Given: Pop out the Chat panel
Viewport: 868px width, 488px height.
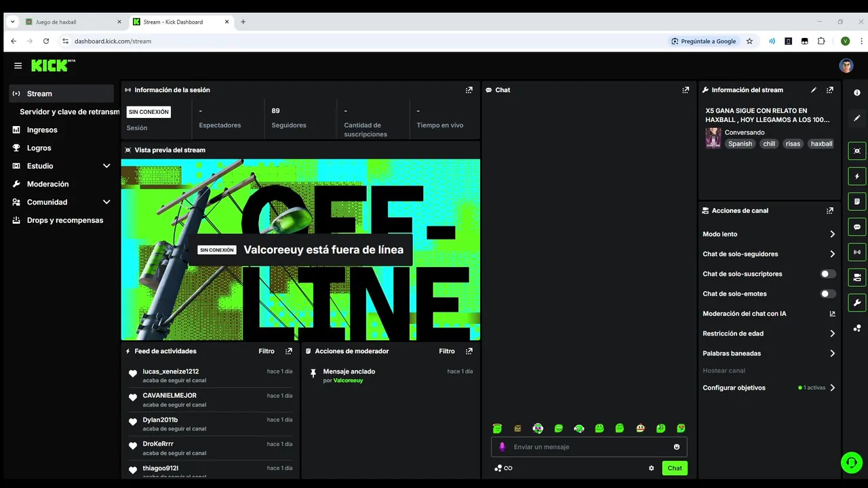Looking at the screenshot, I should coord(686,89).
